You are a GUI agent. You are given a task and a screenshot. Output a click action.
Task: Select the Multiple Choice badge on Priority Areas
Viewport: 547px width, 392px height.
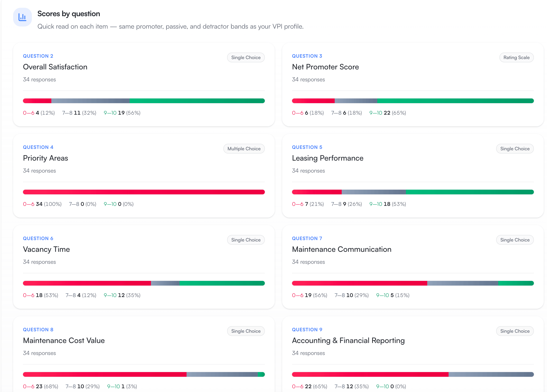coord(244,149)
